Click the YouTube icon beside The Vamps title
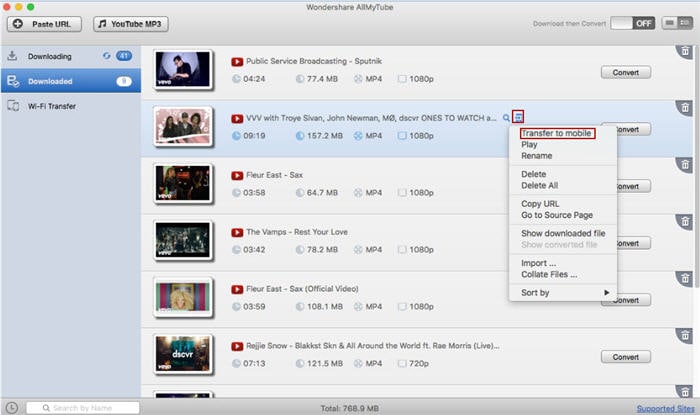The image size is (700, 415). [x=237, y=232]
